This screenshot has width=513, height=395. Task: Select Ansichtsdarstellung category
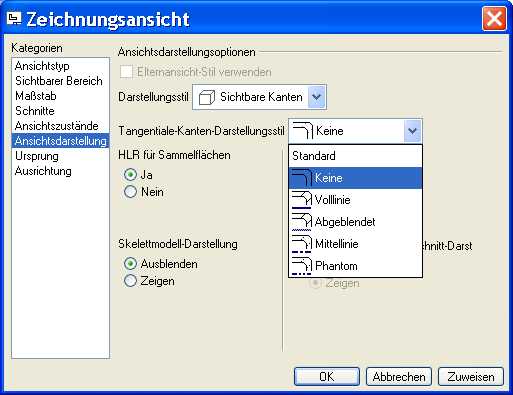coord(60,141)
